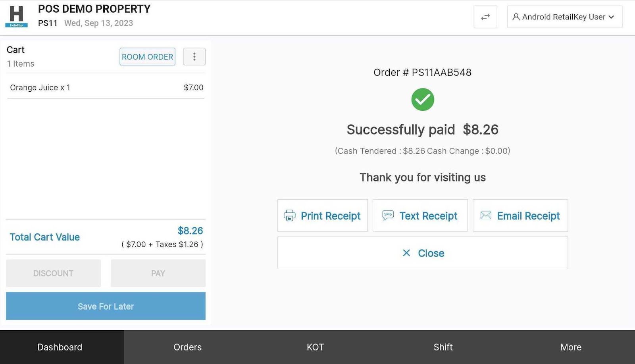The image size is (635, 364).
Task: Expand the Android RetailKey User dropdown
Action: coord(564,17)
